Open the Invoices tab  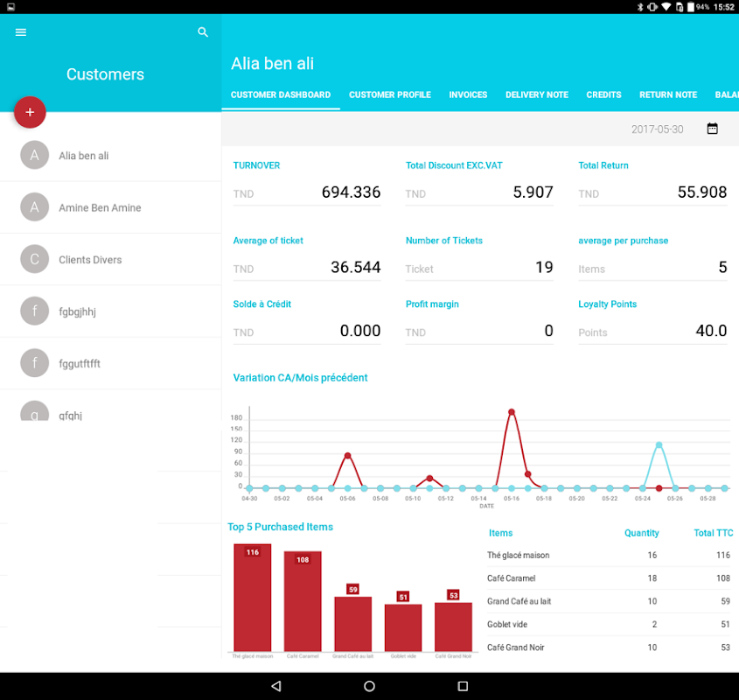[468, 94]
